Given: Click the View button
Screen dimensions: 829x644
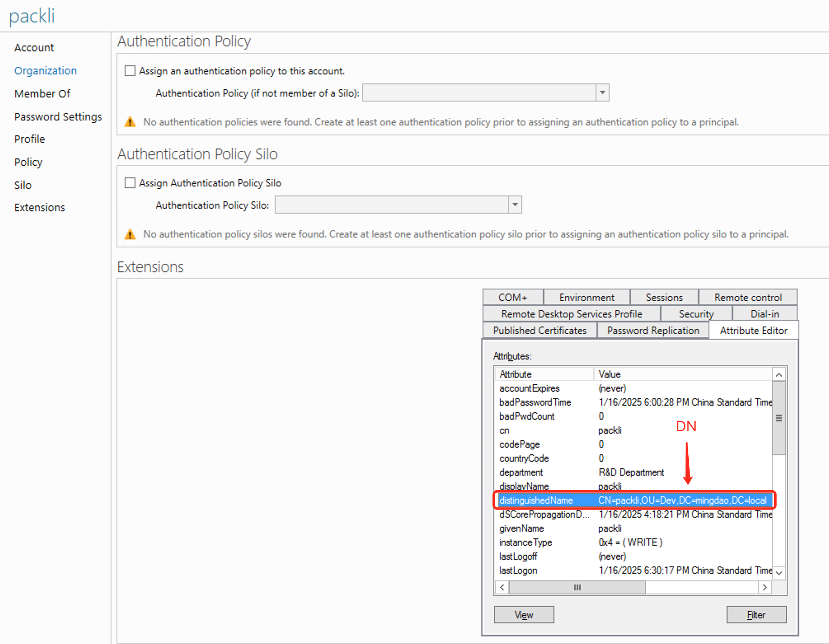Looking at the screenshot, I should [x=524, y=614].
